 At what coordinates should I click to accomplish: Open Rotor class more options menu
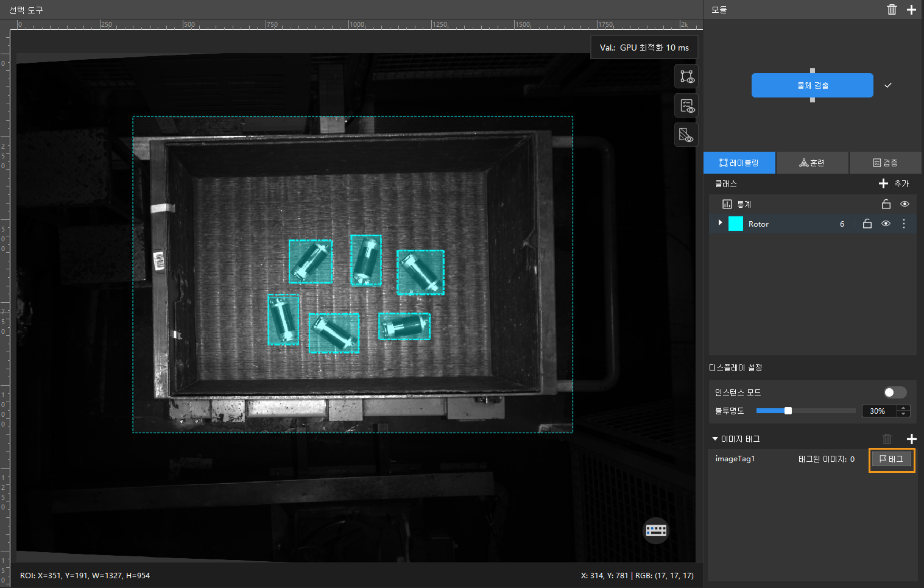click(904, 224)
